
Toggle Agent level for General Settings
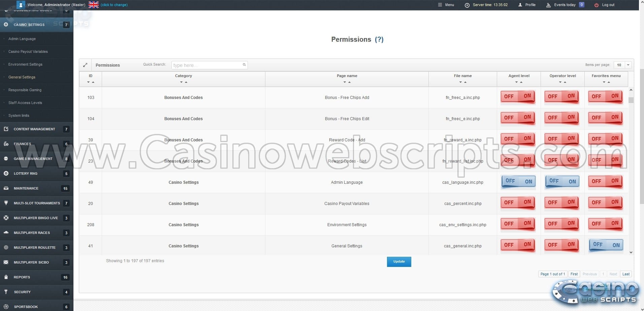[518, 245]
